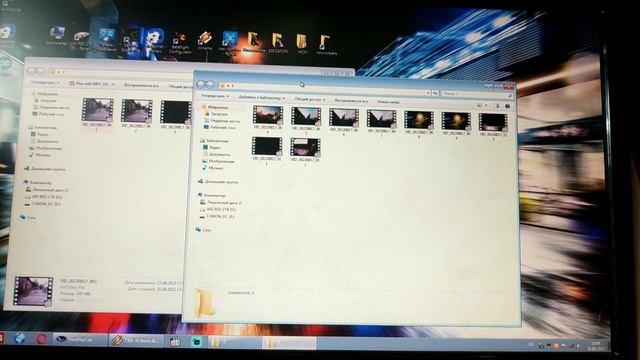Image resolution: width=640 pixels, height=360 pixels.
Task: Open address bar history dropdown in front window
Action: [428, 93]
